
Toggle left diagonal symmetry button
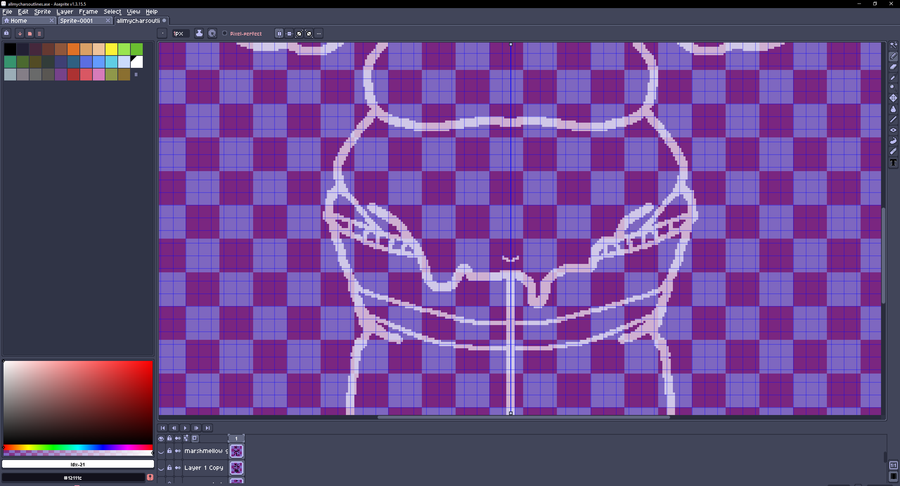click(309, 33)
